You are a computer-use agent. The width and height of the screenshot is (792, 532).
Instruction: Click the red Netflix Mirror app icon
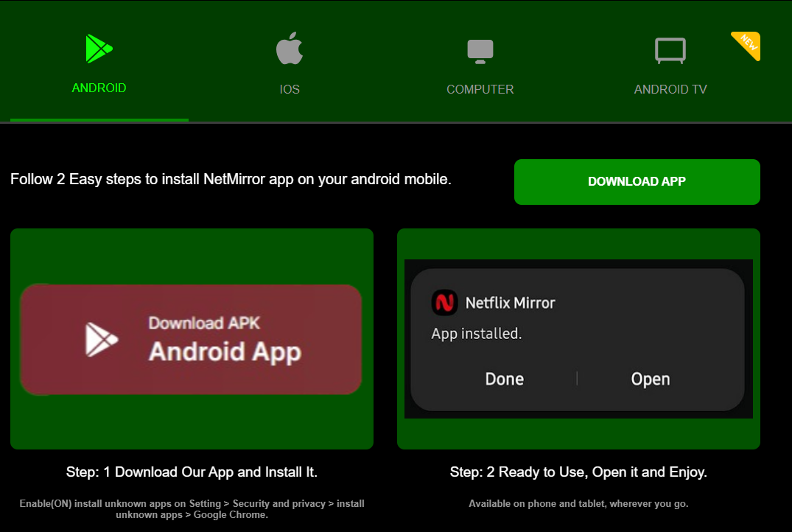pyautogui.click(x=444, y=302)
